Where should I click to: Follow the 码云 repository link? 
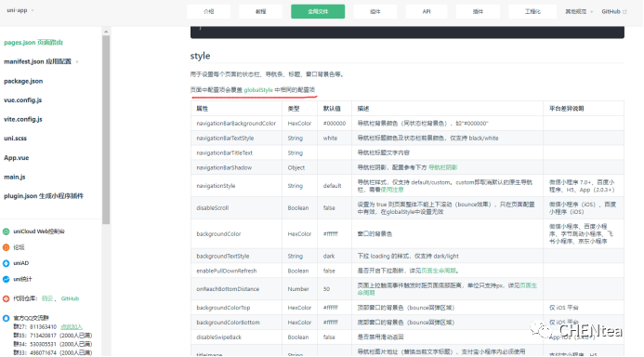click(47, 298)
